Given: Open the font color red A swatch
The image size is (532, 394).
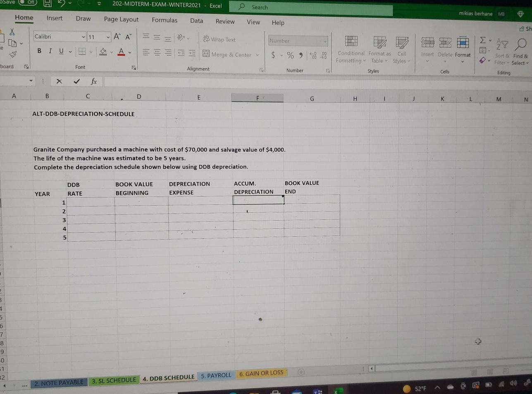Looking at the screenshot, I should click(x=121, y=52).
